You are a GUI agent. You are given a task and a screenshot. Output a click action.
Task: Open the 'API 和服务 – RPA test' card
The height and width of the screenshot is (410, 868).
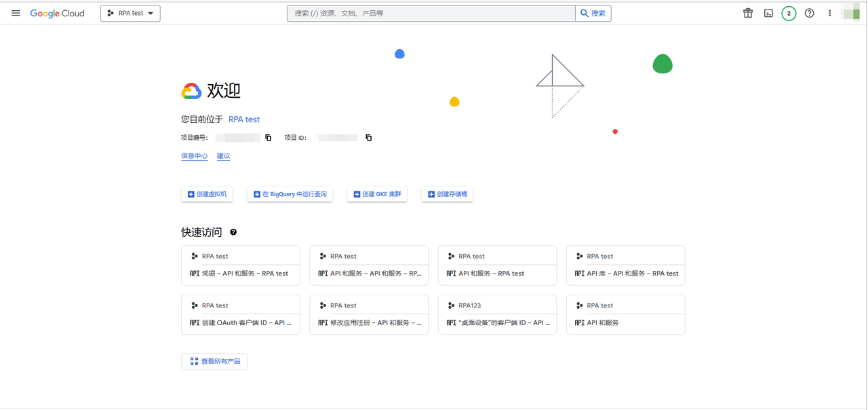497,265
